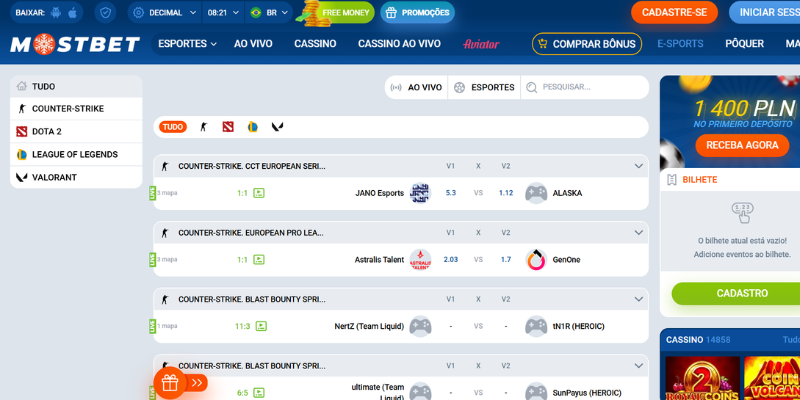The width and height of the screenshot is (800, 400).
Task: Select the League of Legends filter icon
Action: click(253, 127)
